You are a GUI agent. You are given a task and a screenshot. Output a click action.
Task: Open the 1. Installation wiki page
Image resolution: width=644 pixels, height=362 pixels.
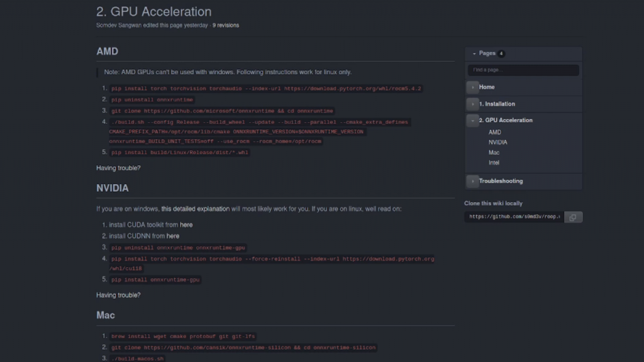tap(497, 104)
